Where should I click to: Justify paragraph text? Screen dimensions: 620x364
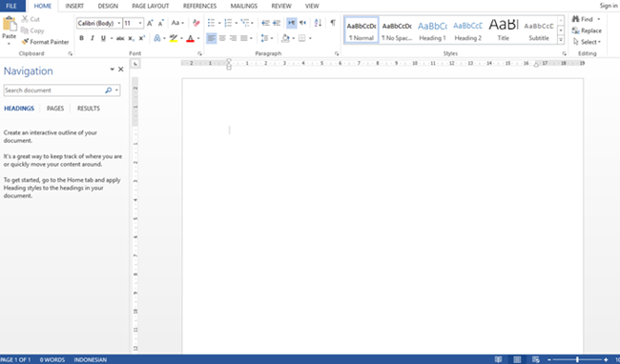pyautogui.click(x=244, y=38)
